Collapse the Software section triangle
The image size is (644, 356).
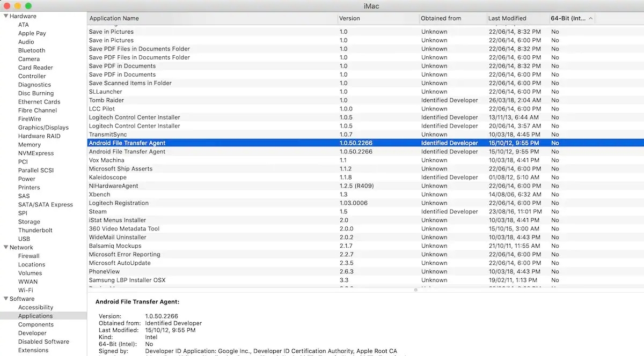(5, 299)
